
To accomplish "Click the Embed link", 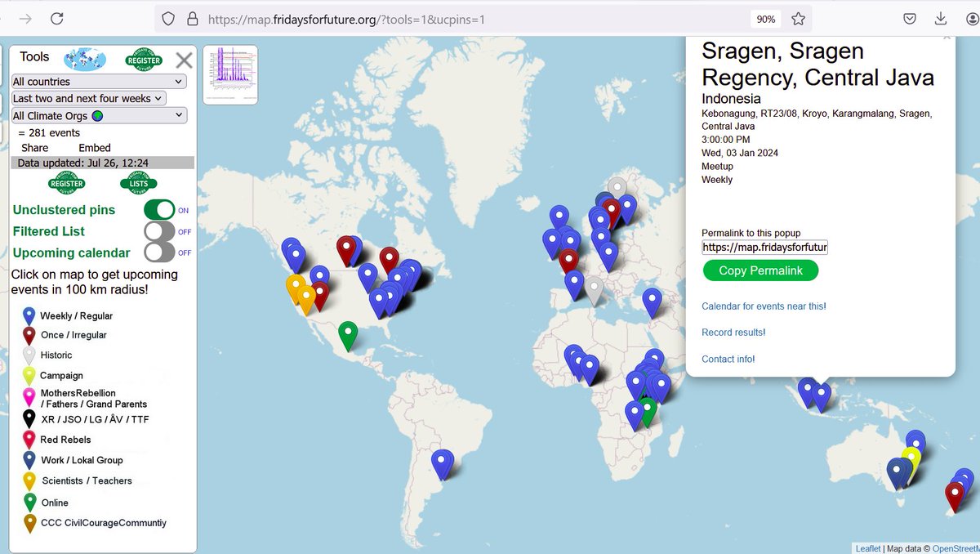I will (x=95, y=148).
